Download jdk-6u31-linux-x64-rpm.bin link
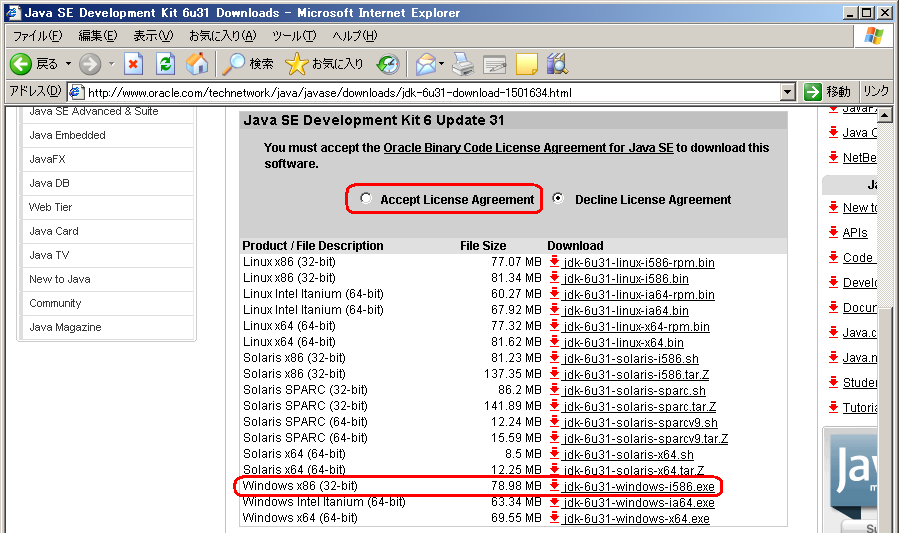The image size is (899, 533). pyautogui.click(x=636, y=327)
